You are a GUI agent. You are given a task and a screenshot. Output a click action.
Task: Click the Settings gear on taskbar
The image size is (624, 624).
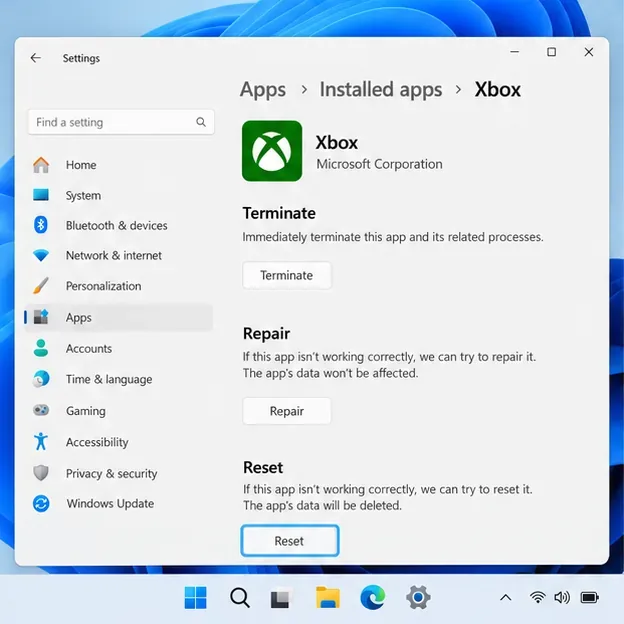418,597
